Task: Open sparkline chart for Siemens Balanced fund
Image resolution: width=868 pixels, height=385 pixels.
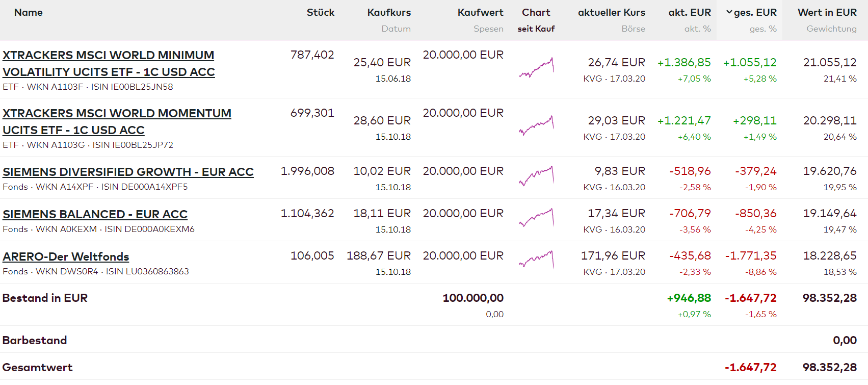Action: [x=536, y=218]
